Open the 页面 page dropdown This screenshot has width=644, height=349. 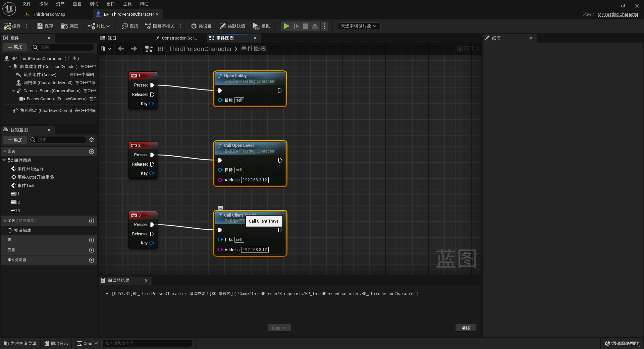pos(279,328)
